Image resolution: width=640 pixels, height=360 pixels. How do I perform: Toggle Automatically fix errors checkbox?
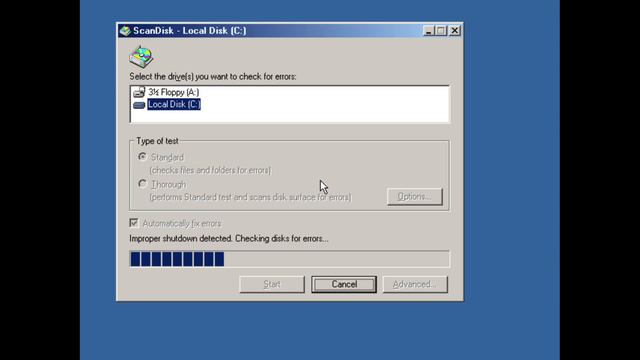134,223
